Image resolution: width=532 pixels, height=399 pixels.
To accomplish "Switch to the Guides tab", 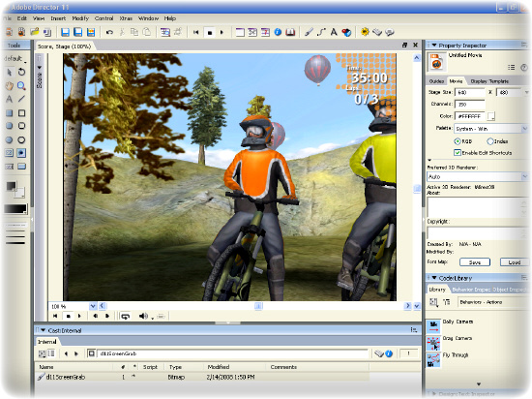I will pos(436,81).
